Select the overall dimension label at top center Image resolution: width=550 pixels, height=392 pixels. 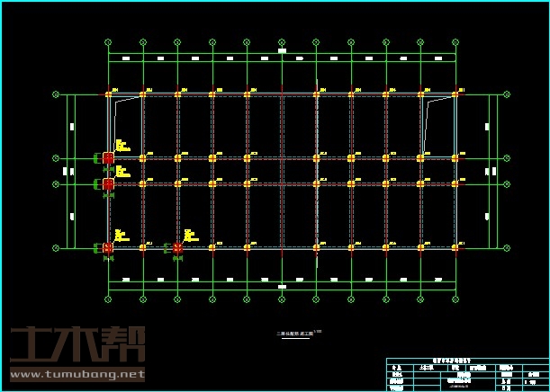(x=282, y=51)
